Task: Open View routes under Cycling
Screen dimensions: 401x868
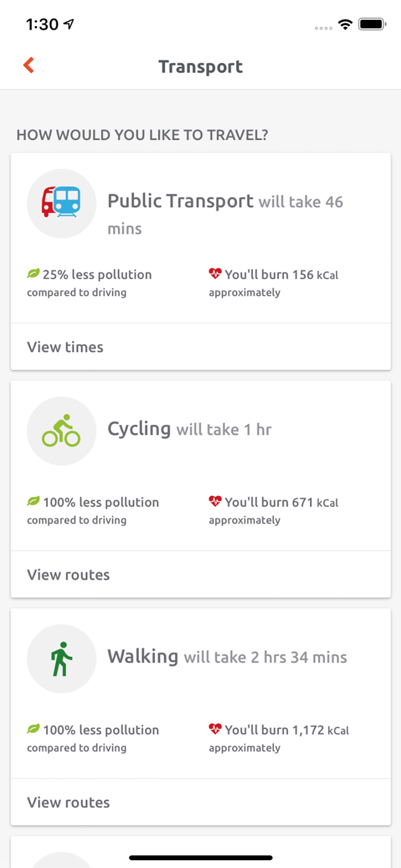Action: (201, 574)
